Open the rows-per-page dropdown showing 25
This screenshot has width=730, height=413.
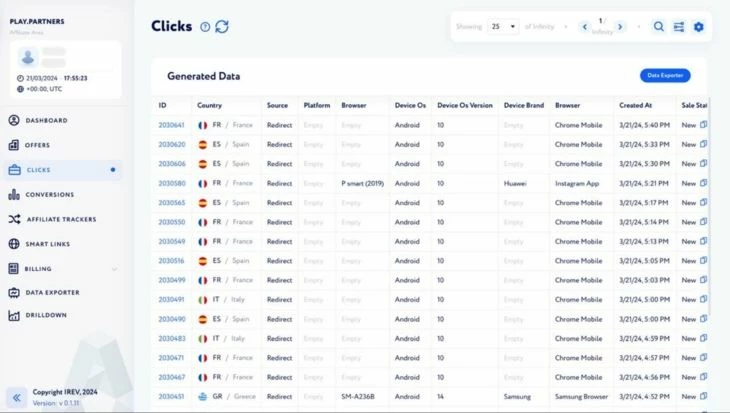[503, 27]
